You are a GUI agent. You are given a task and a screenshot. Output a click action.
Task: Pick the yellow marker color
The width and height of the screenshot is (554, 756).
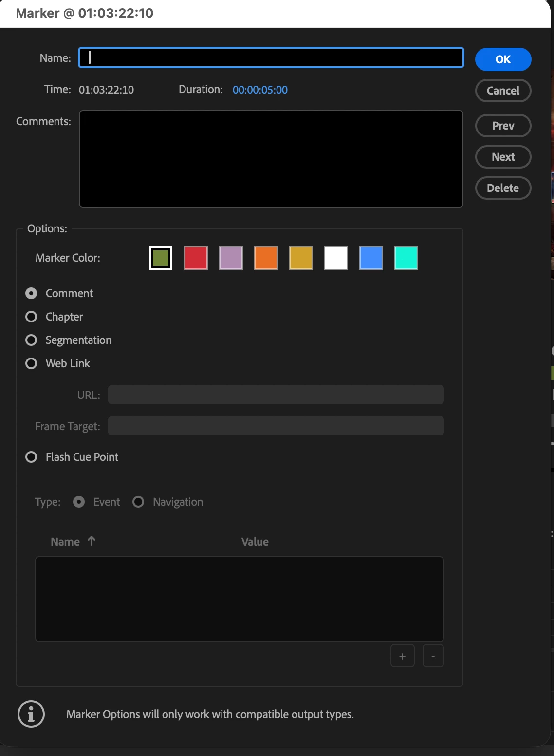[301, 258]
